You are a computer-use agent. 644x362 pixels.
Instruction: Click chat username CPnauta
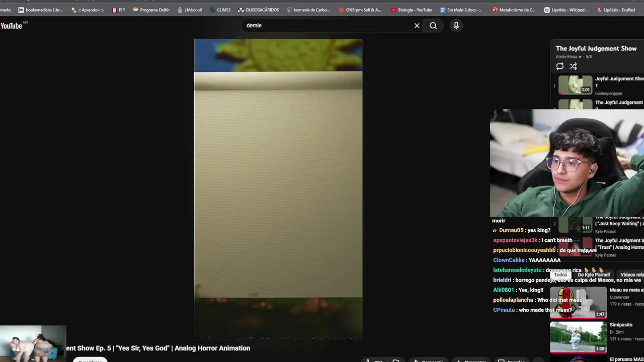[504, 310]
